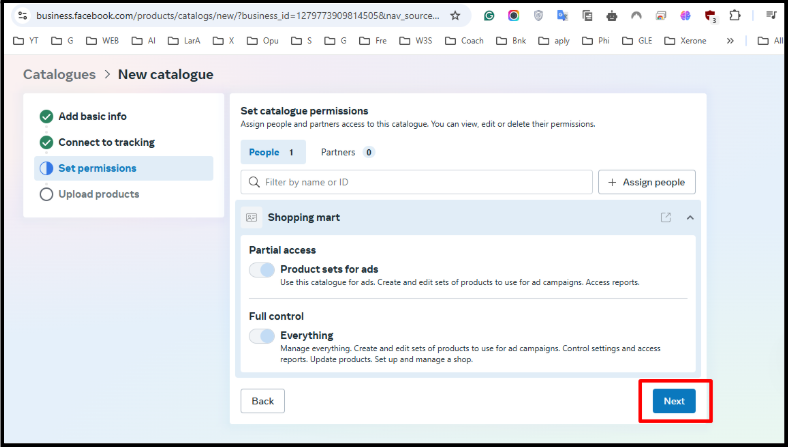The width and height of the screenshot is (789, 447).
Task: Go to Upload products step
Action: [98, 194]
